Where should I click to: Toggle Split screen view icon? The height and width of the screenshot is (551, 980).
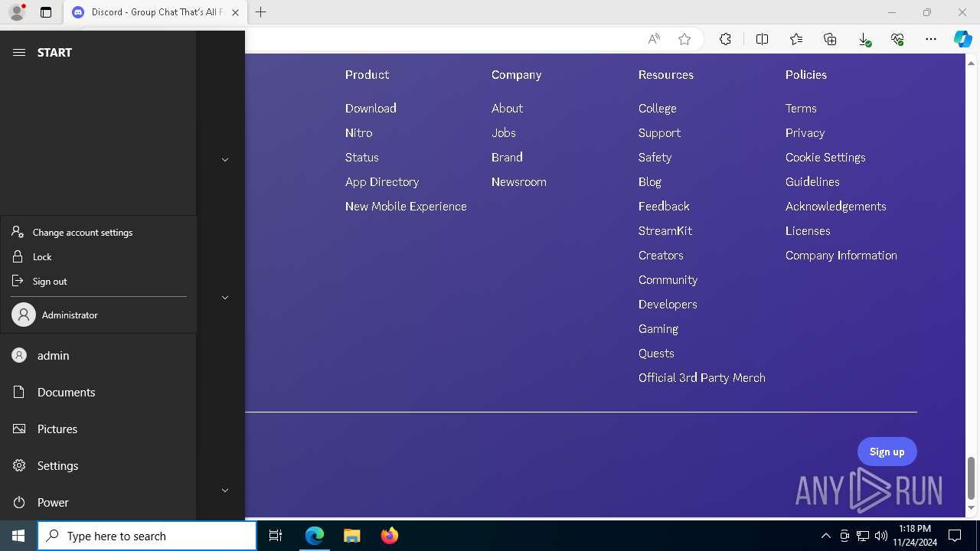[x=762, y=39]
